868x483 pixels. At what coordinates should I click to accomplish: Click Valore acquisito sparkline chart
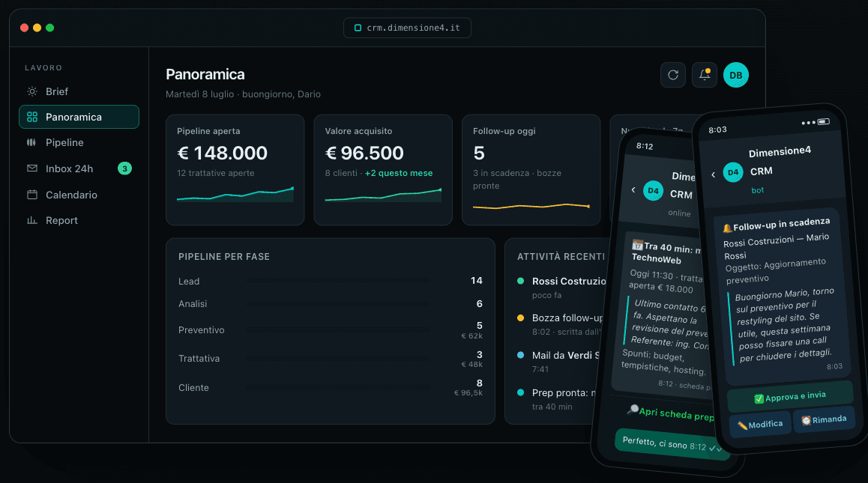pos(383,195)
